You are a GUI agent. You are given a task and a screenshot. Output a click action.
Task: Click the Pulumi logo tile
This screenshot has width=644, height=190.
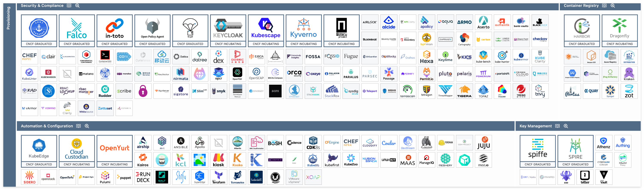105,177
